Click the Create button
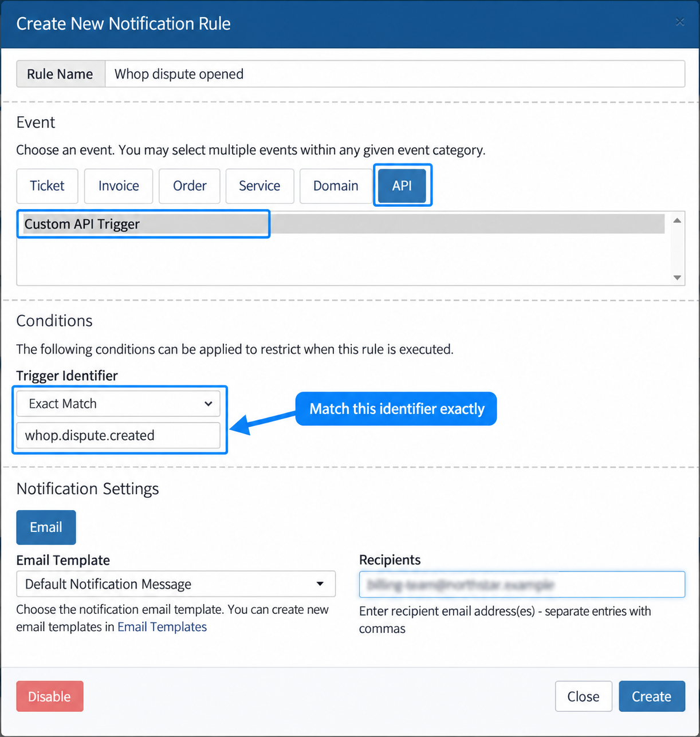The height and width of the screenshot is (737, 700). (652, 696)
